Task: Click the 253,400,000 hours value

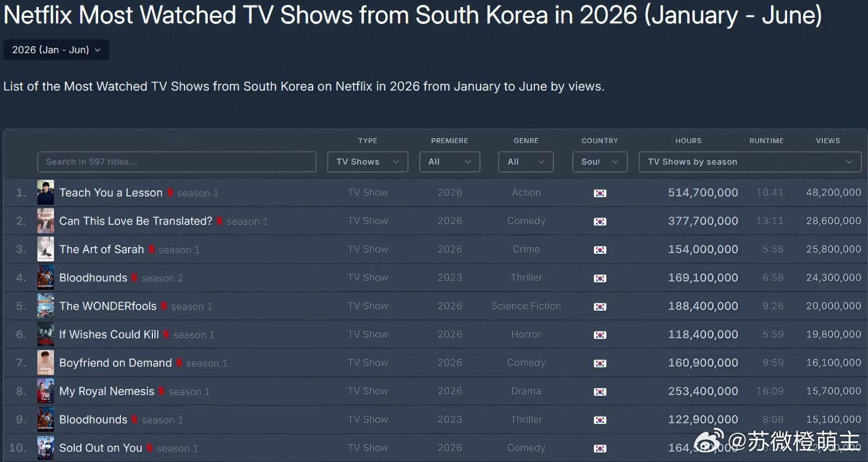Action: point(703,391)
